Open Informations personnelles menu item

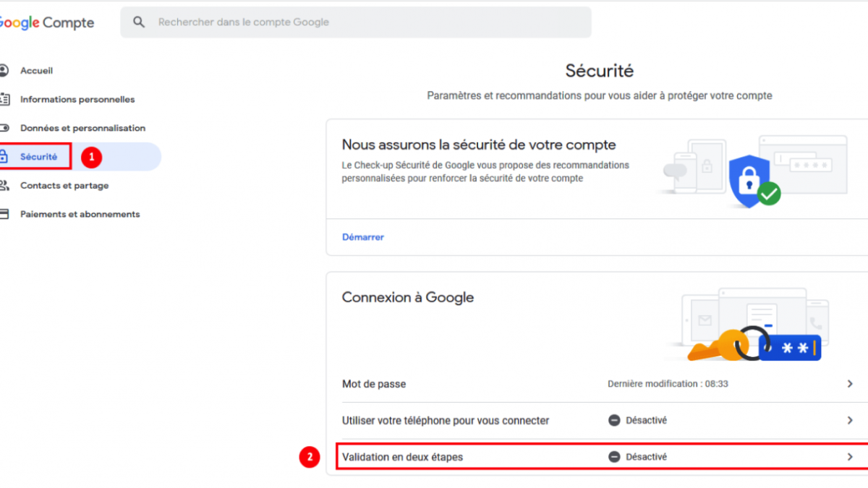tap(77, 99)
